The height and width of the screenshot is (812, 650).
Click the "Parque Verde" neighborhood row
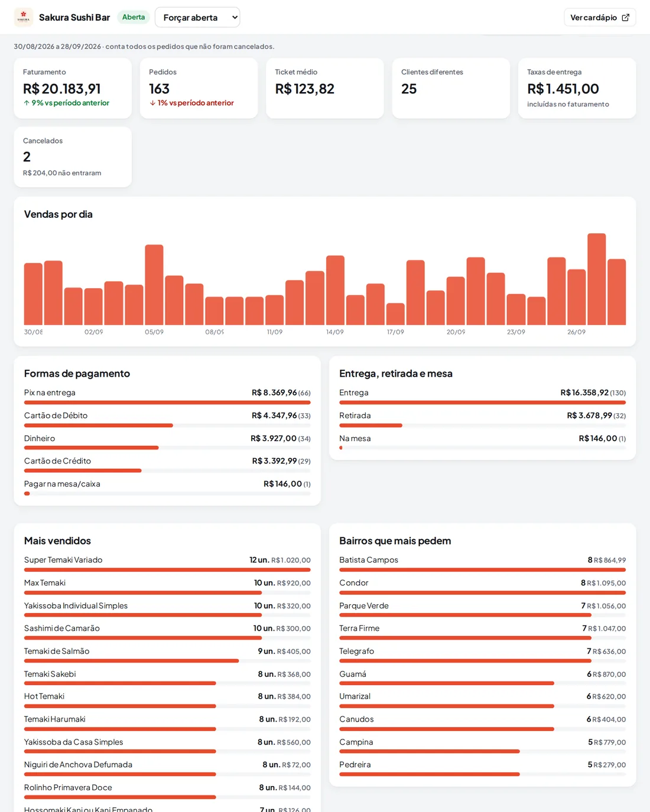[482, 609]
